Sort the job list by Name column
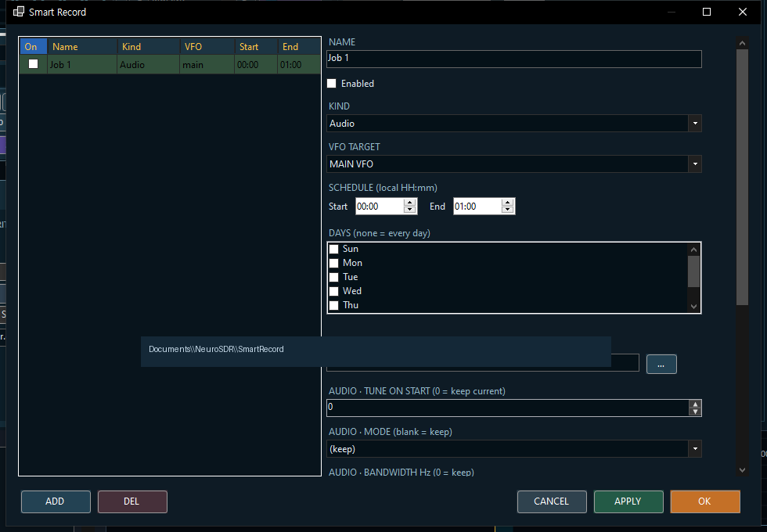The image size is (767, 532). (82, 46)
